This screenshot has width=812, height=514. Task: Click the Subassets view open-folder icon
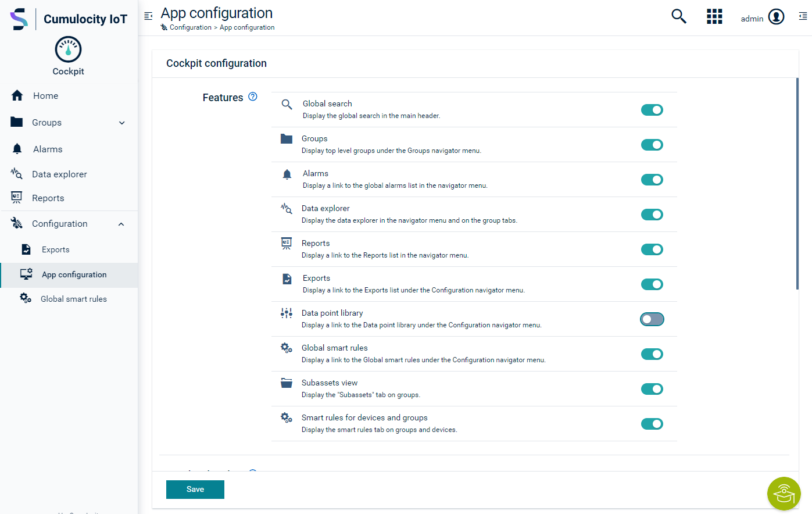tap(287, 383)
